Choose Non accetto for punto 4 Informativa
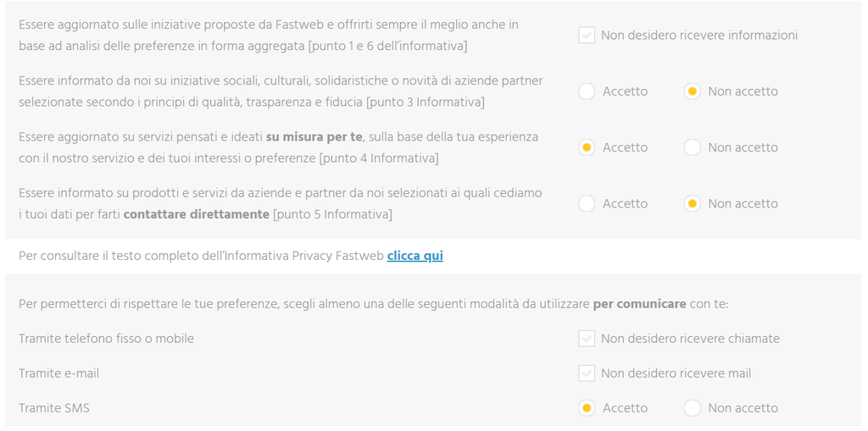This screenshot has height=431, width=868. [692, 147]
